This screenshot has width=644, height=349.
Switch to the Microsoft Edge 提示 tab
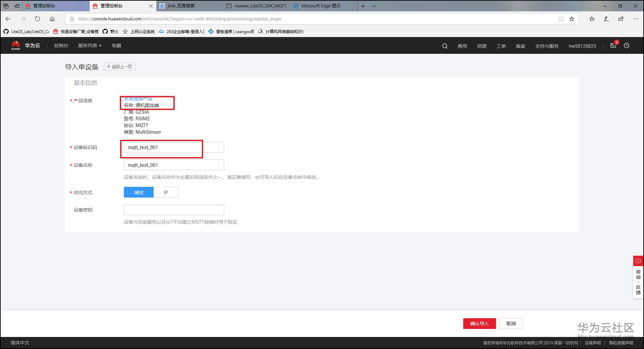tap(324, 6)
